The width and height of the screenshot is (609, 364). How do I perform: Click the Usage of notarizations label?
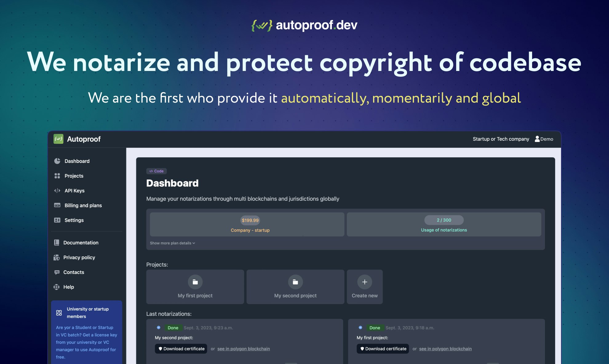[444, 230]
